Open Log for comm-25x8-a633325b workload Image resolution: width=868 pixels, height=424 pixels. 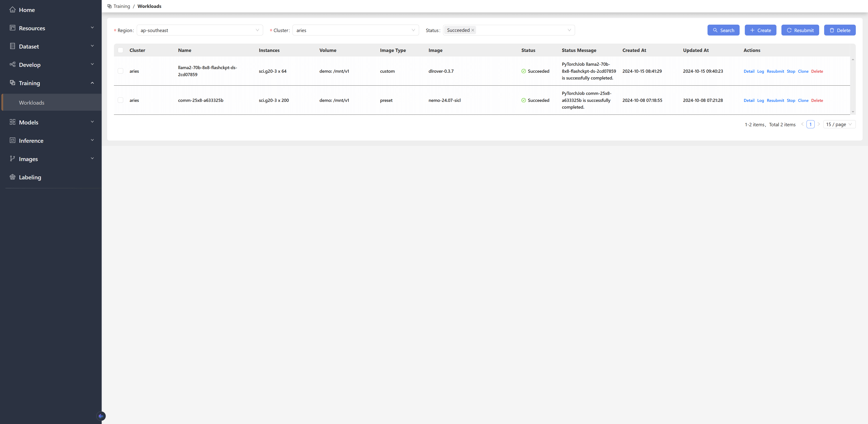point(760,100)
